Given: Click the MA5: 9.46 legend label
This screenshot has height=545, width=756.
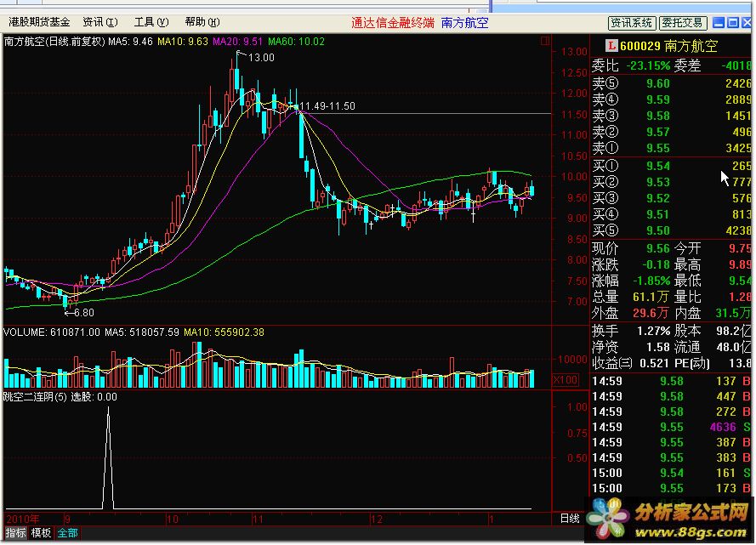Looking at the screenshot, I should tap(130, 42).
